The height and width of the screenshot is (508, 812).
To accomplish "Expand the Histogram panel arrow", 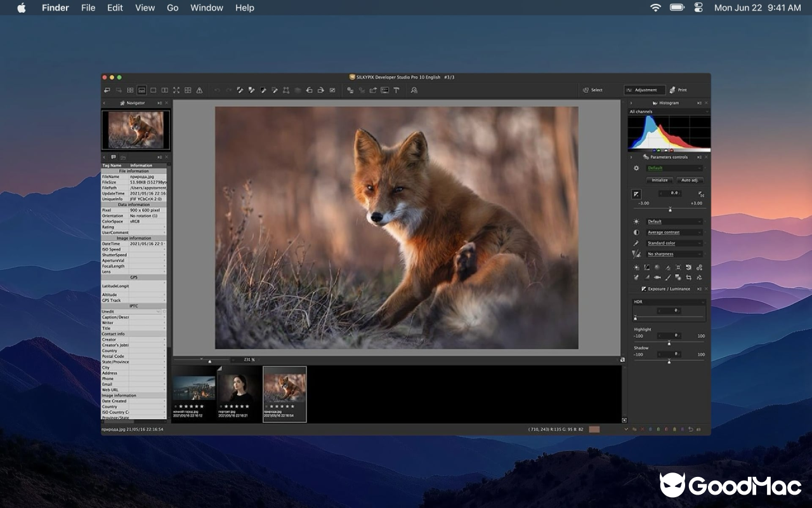I will (x=631, y=103).
